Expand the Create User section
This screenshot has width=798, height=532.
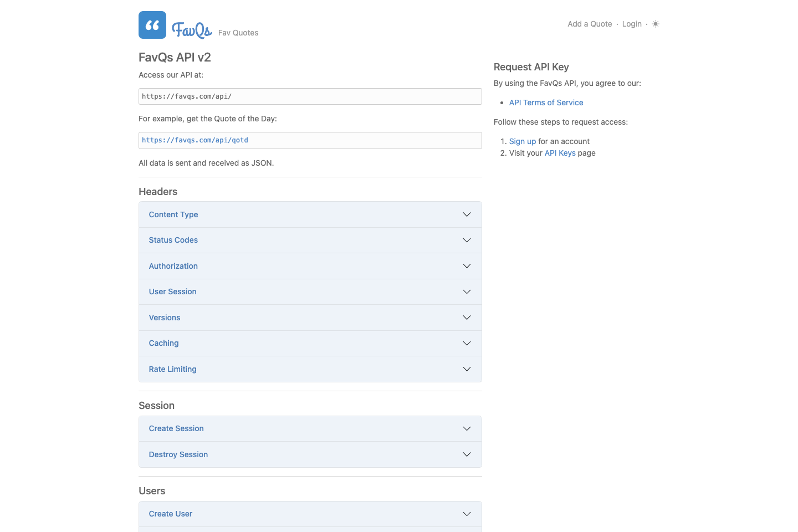coord(310,514)
